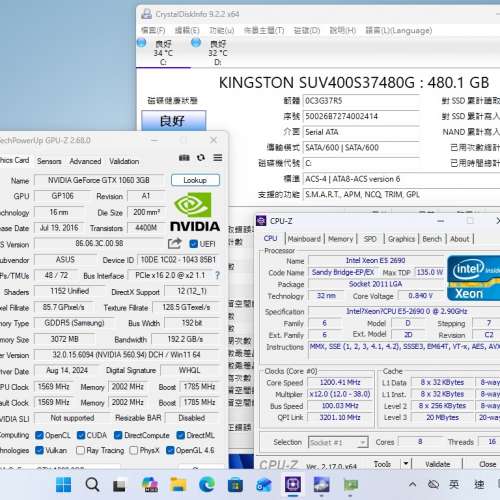Switch to GPU-Z Advanced tab
This screenshot has width=500, height=500.
pyautogui.click(x=85, y=161)
